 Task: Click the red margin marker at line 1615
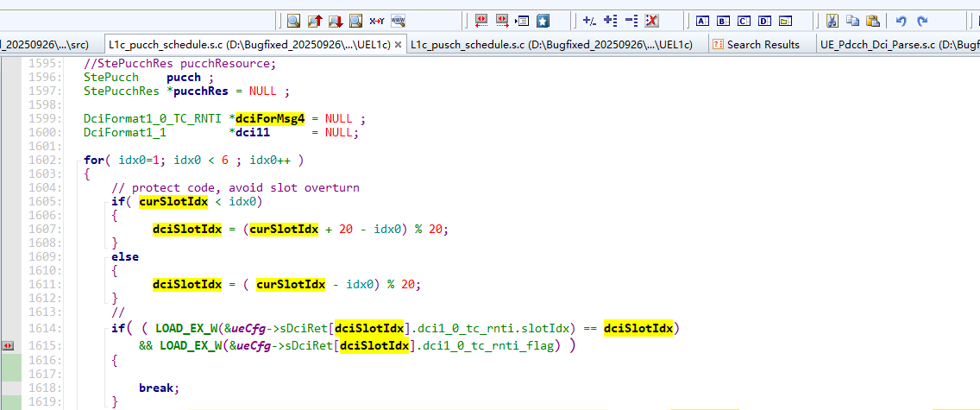pos(9,345)
